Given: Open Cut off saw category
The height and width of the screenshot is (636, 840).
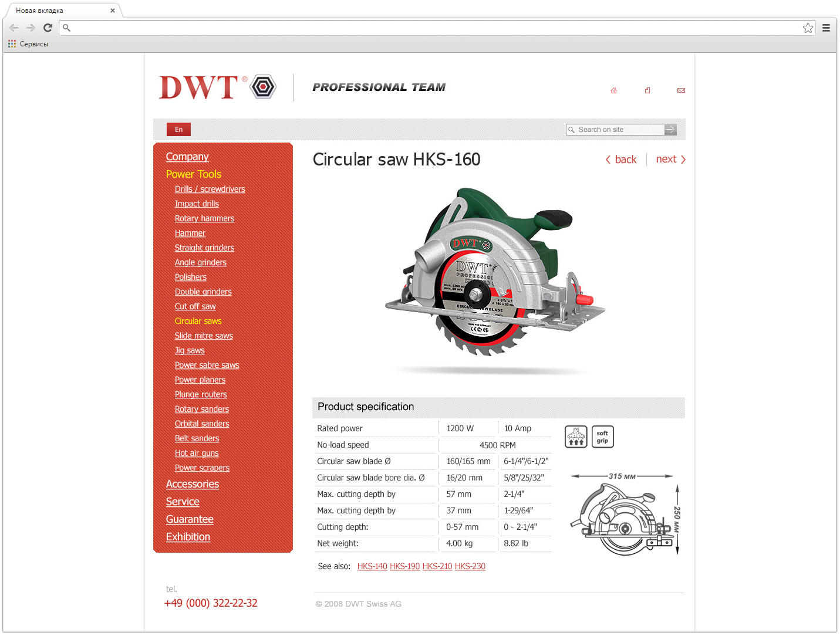Looking at the screenshot, I should (x=195, y=306).
